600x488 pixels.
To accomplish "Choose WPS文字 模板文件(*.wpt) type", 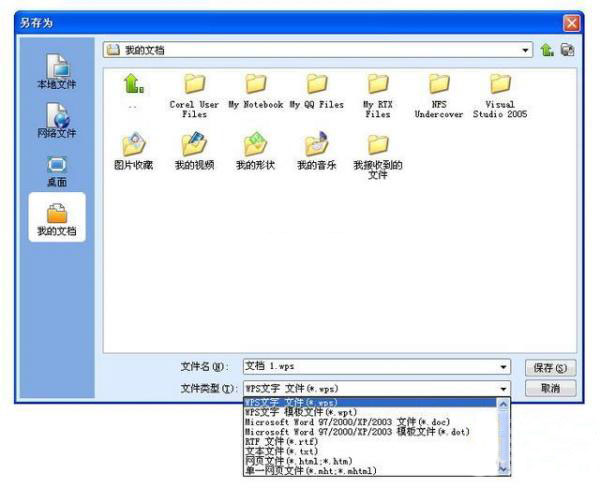I will pos(370,412).
